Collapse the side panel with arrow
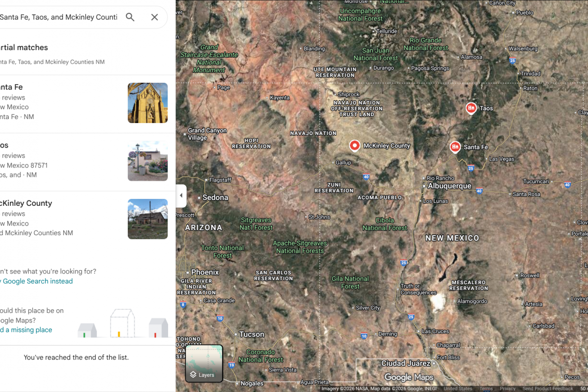Screen dimensions: 588x392 tap(181, 196)
